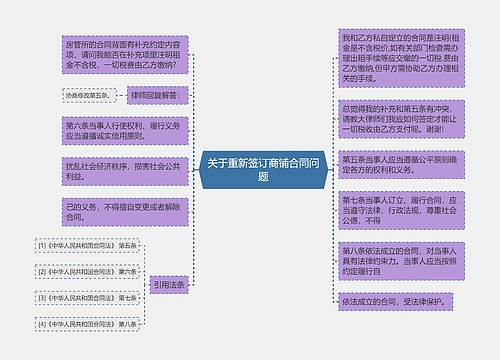Select the node starting 己的义务，不得擅自变更
The width and height of the screenshot is (500, 360).
tap(125, 212)
